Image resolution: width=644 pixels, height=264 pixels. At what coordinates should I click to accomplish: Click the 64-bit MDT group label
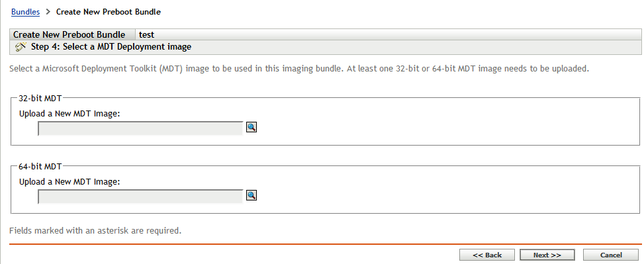40,167
